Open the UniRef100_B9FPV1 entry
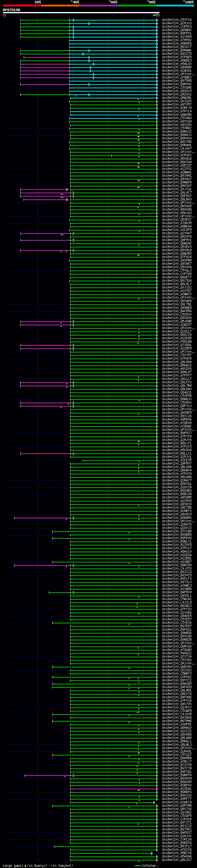Image resolution: width=197 pixels, height=868 pixels. click(x=177, y=34)
